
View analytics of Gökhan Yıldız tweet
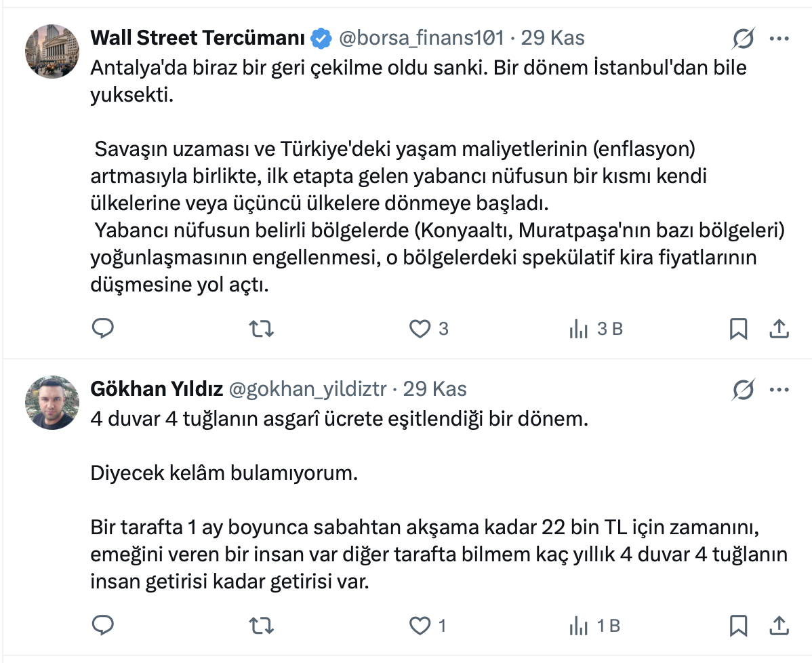[579, 625]
